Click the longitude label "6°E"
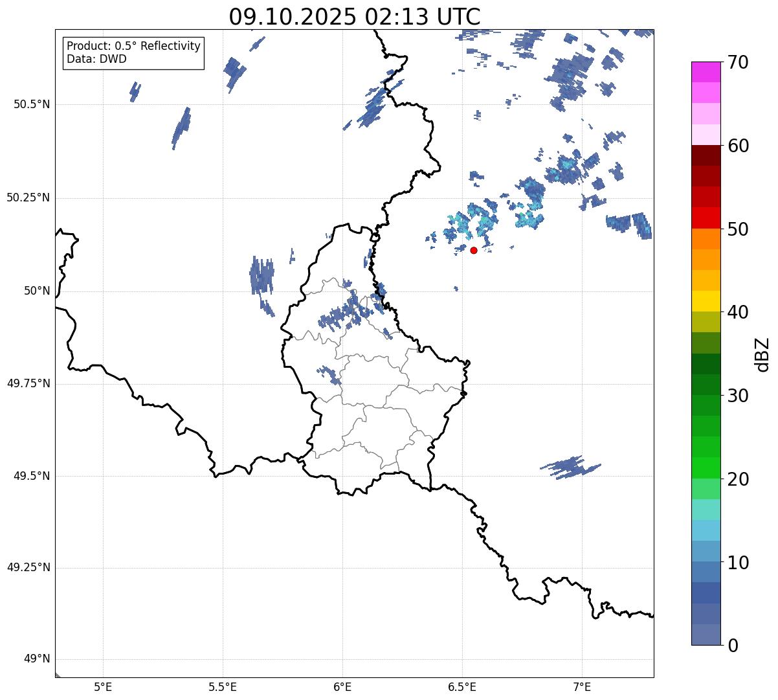The height and width of the screenshot is (700, 778). click(x=342, y=686)
